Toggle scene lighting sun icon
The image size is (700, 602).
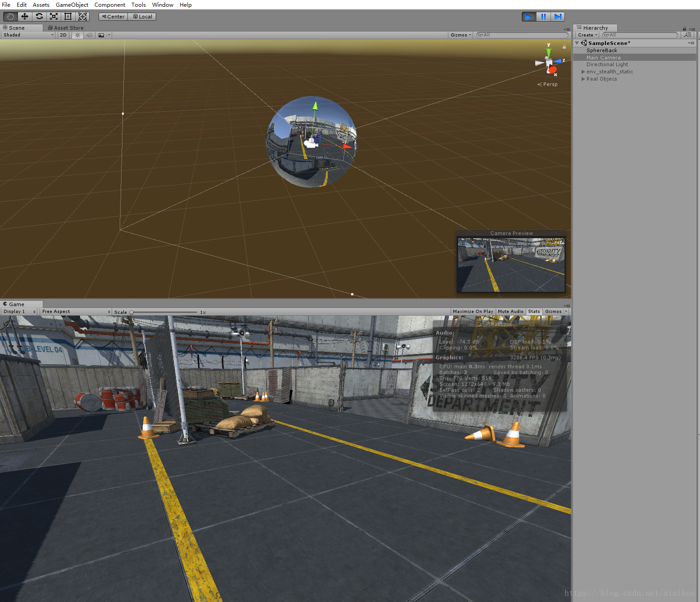point(77,35)
